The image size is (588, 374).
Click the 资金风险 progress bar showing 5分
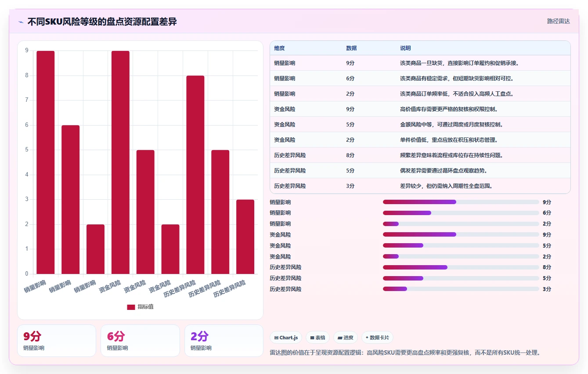pyautogui.click(x=461, y=245)
